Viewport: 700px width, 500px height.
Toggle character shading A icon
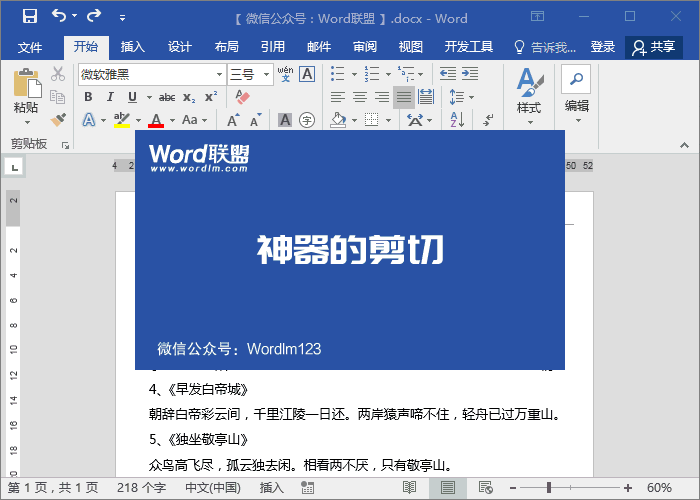pos(285,120)
